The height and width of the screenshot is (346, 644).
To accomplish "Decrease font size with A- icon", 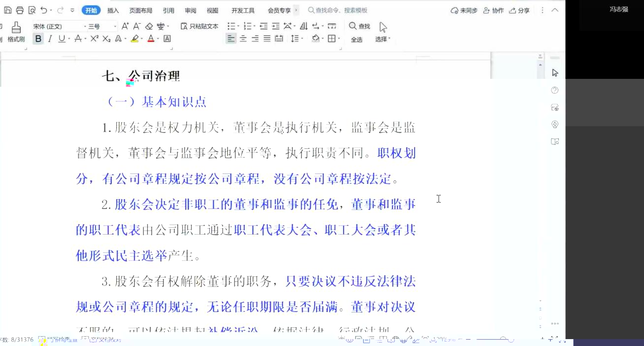I will [x=137, y=26].
